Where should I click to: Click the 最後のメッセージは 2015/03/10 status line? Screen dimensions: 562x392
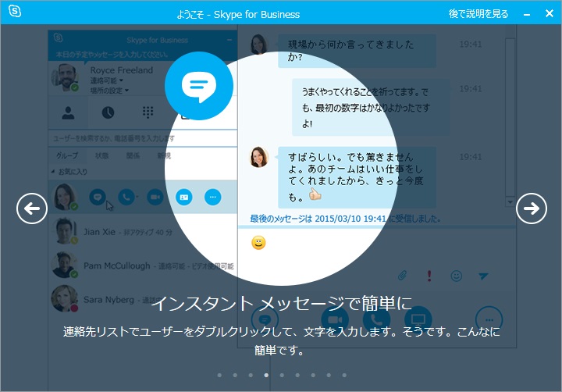point(345,219)
